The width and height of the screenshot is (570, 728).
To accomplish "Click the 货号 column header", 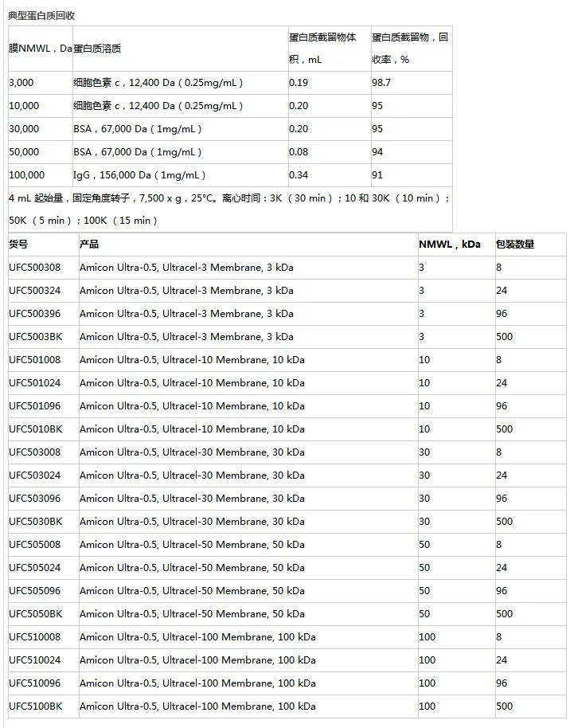I will click(18, 245).
